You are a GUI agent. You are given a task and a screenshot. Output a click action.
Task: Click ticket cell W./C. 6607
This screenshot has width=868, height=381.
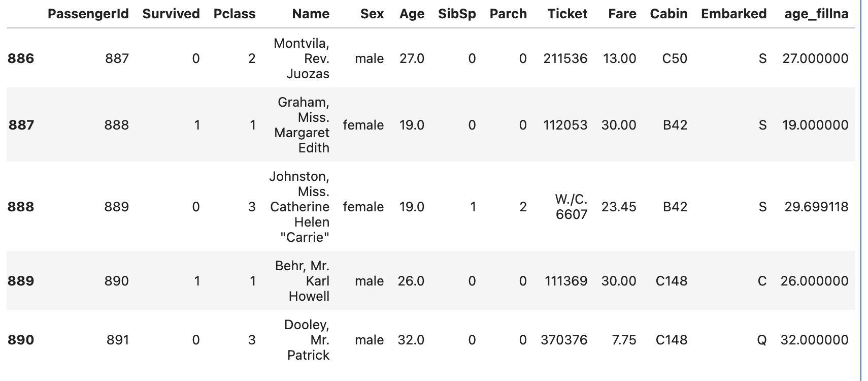(x=571, y=207)
